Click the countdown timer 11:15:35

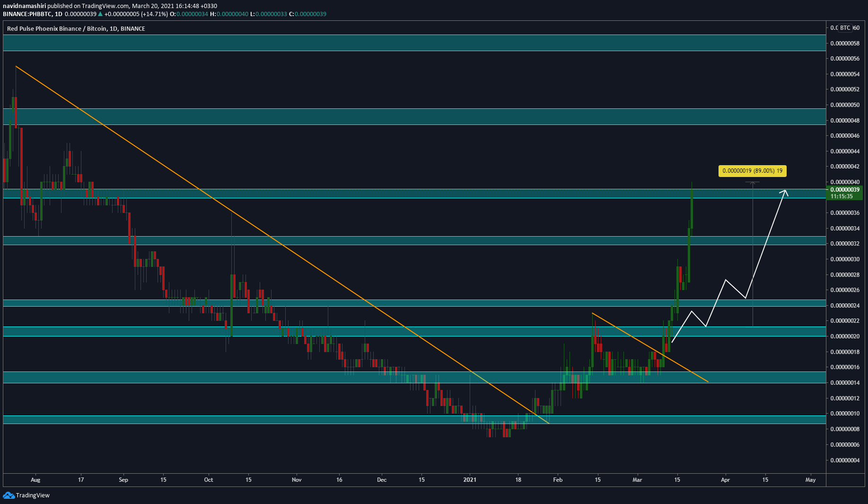845,196
